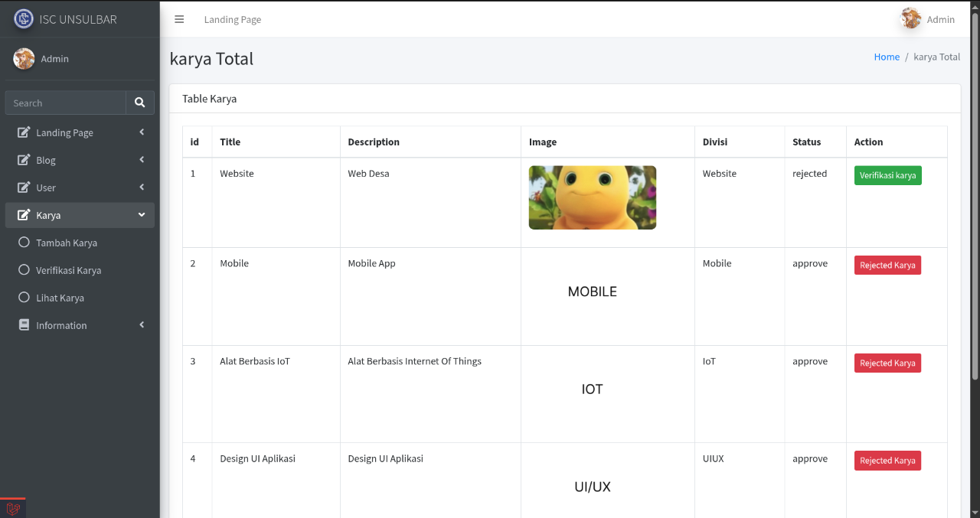Select the Lihat Karya circle item

click(24, 298)
